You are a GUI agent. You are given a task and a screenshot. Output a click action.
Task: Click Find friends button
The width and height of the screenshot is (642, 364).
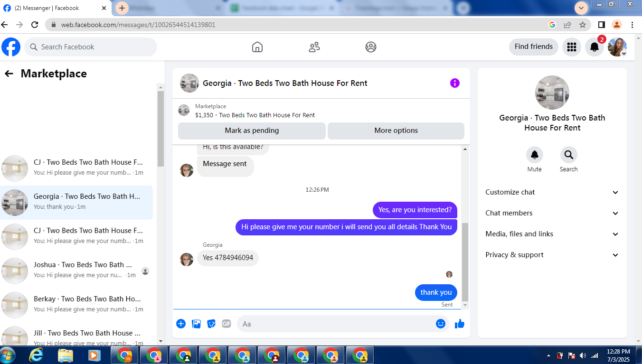[534, 47]
